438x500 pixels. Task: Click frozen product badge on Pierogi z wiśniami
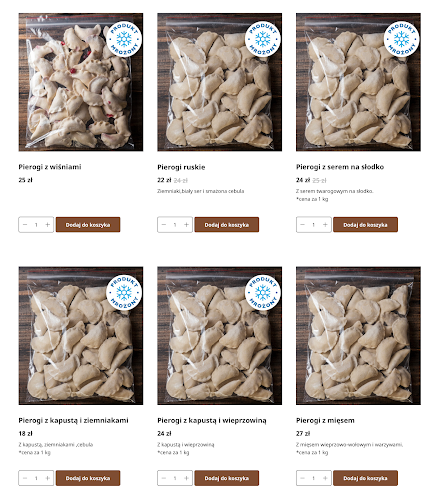(124, 39)
